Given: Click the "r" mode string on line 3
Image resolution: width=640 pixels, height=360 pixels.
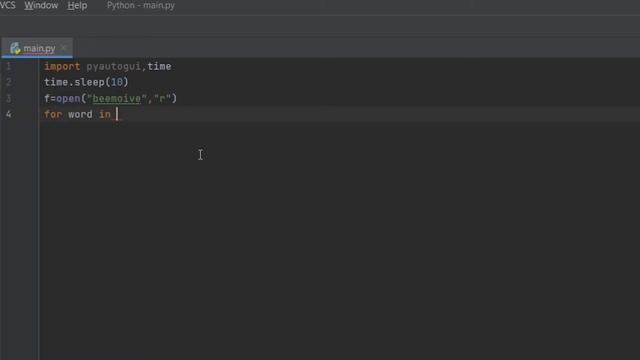Looking at the screenshot, I should (162, 98).
